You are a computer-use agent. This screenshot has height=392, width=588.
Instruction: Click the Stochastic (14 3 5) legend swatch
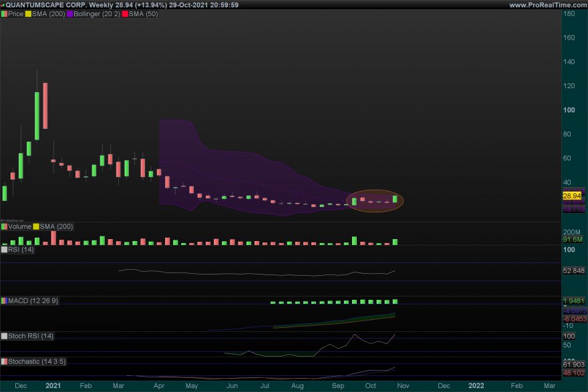[x=4, y=362]
